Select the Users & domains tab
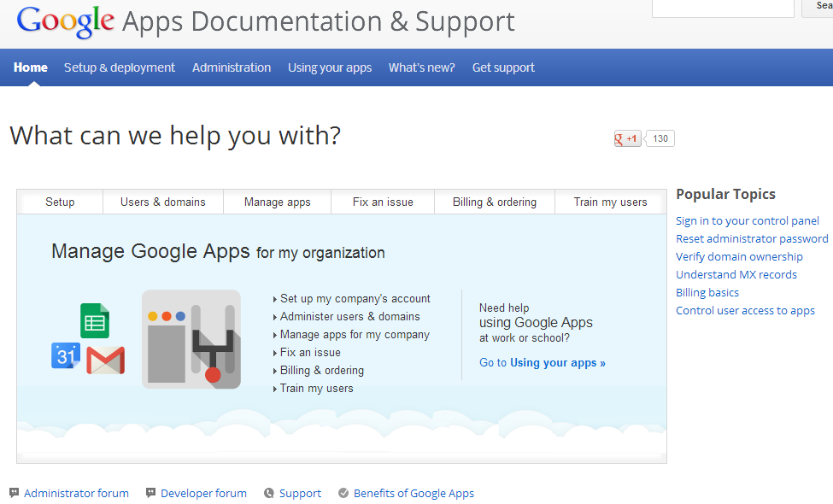The height and width of the screenshot is (504, 833). 163,202
